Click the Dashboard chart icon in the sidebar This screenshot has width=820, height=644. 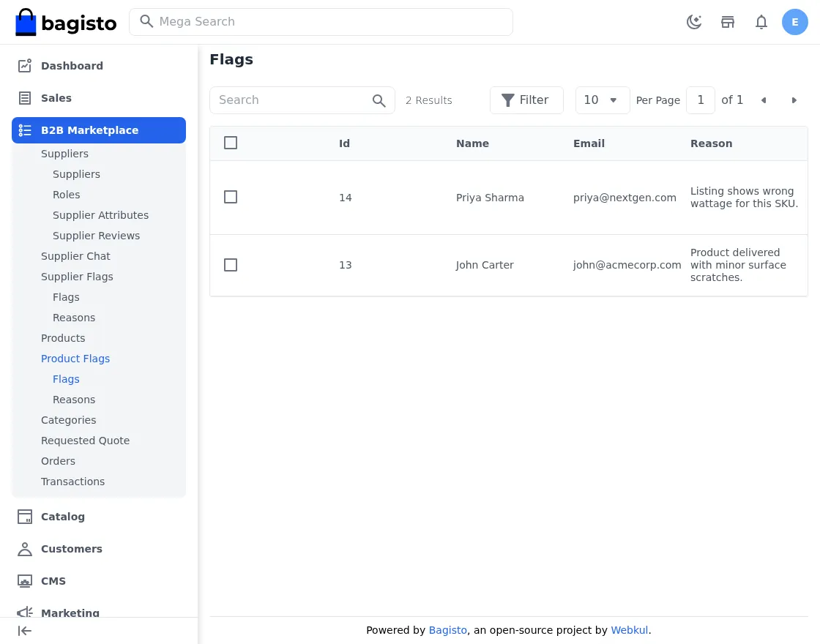25,65
